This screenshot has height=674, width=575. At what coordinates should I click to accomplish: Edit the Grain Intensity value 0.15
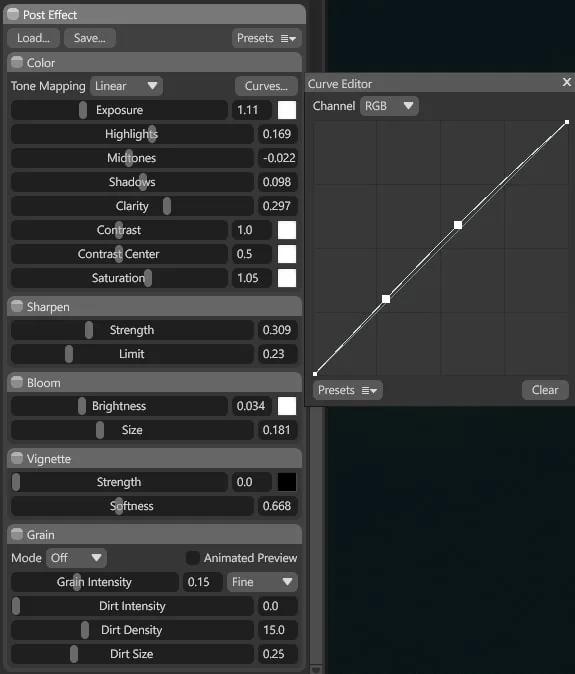pyautogui.click(x=202, y=582)
